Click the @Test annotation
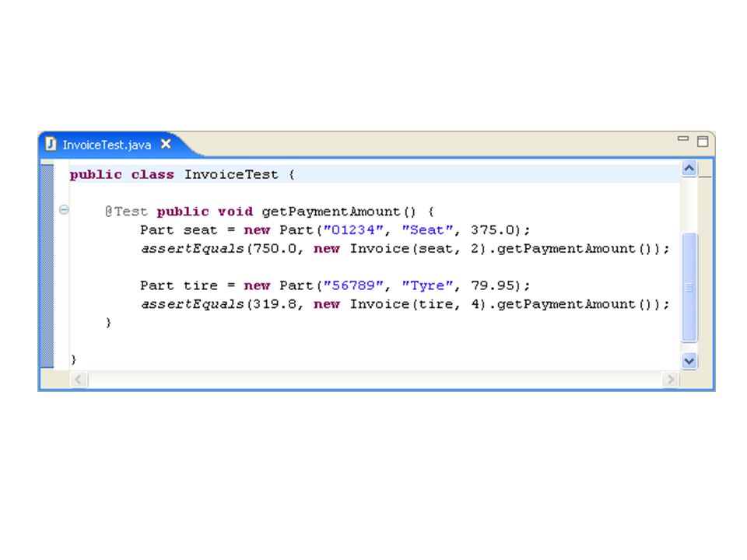The height and width of the screenshot is (560, 747). pos(126,212)
